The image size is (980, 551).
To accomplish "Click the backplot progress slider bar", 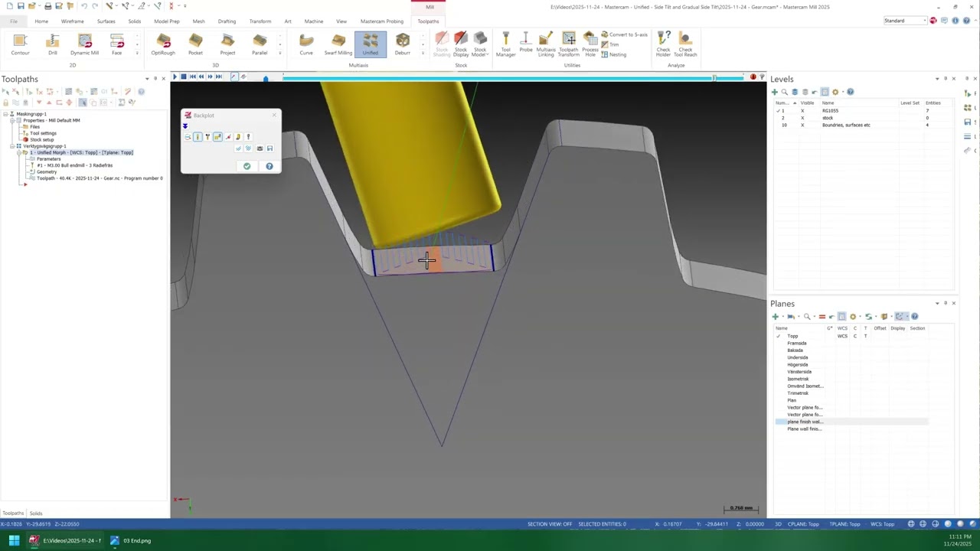I will (513, 78).
